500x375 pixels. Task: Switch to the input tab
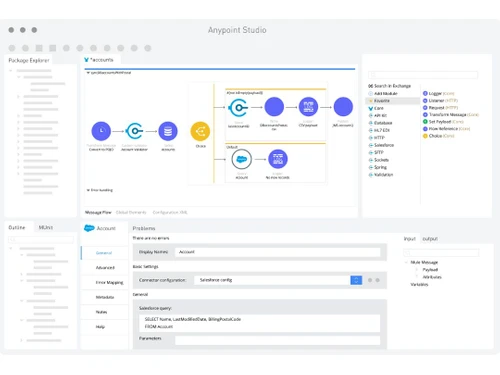click(410, 239)
